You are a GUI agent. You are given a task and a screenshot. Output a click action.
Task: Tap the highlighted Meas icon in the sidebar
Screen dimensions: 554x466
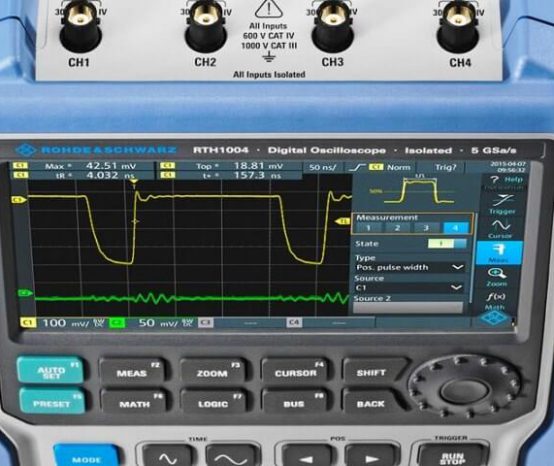coord(499,253)
